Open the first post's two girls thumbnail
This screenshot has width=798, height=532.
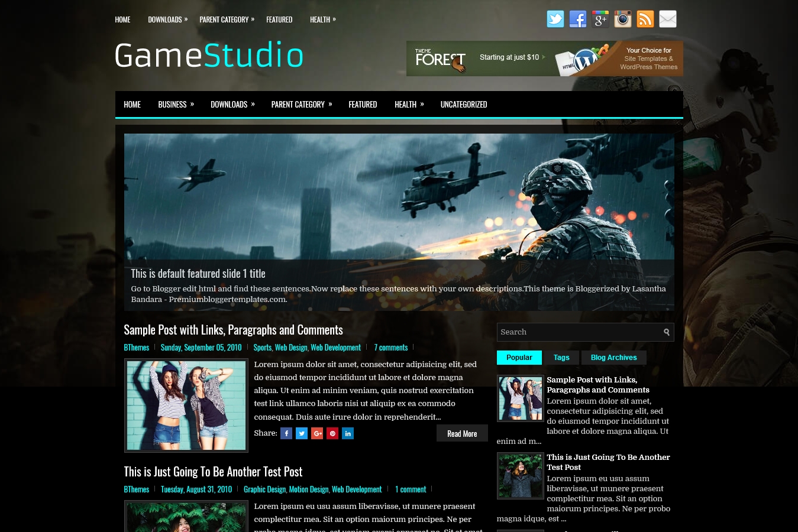[186, 406]
